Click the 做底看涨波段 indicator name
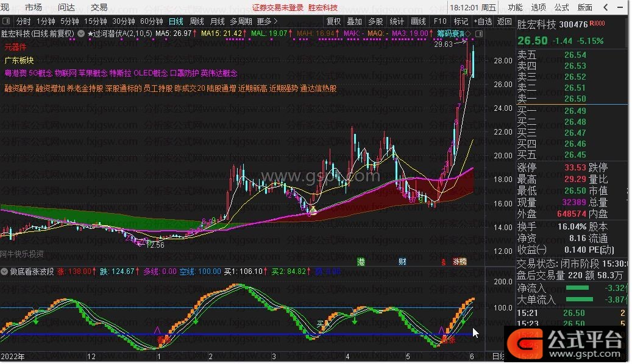The image size is (632, 364). (x=32, y=271)
